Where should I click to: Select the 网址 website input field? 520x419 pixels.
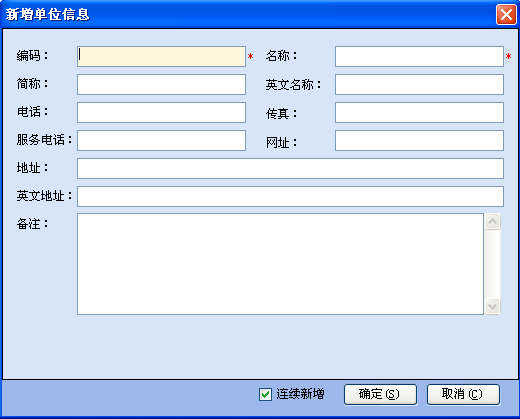coord(419,140)
